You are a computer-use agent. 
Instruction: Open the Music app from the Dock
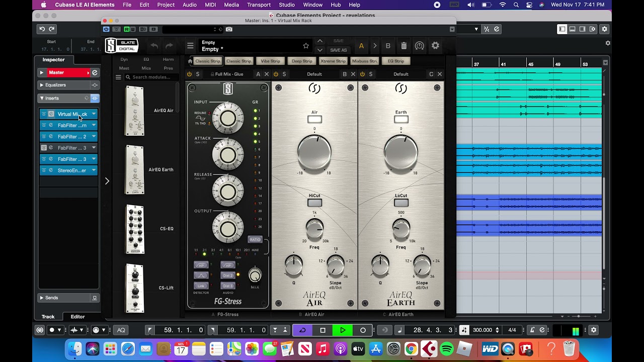[323, 348]
